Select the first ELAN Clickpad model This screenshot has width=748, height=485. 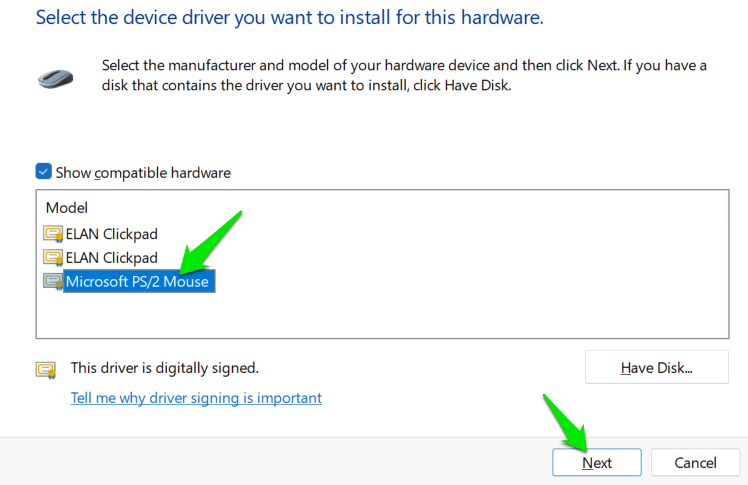(x=111, y=234)
